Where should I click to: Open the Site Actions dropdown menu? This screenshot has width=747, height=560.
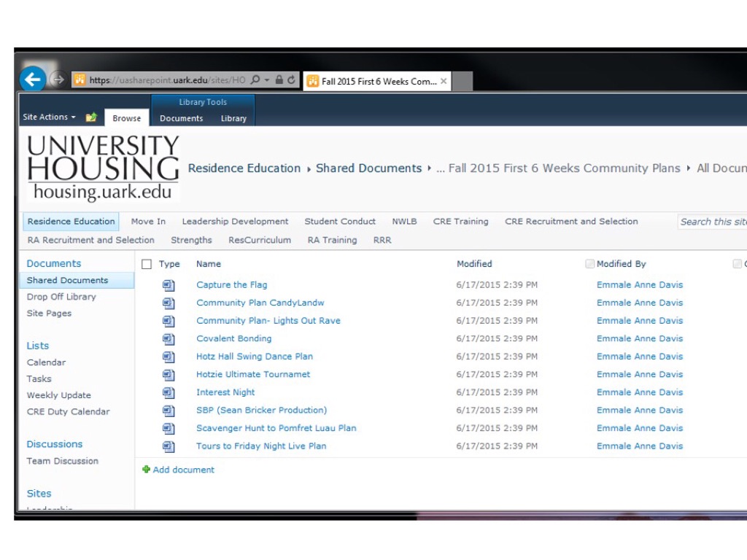49,117
